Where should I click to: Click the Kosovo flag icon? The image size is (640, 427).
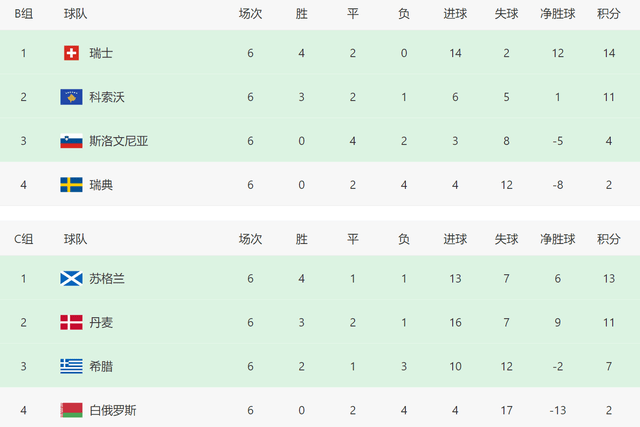[x=71, y=97]
